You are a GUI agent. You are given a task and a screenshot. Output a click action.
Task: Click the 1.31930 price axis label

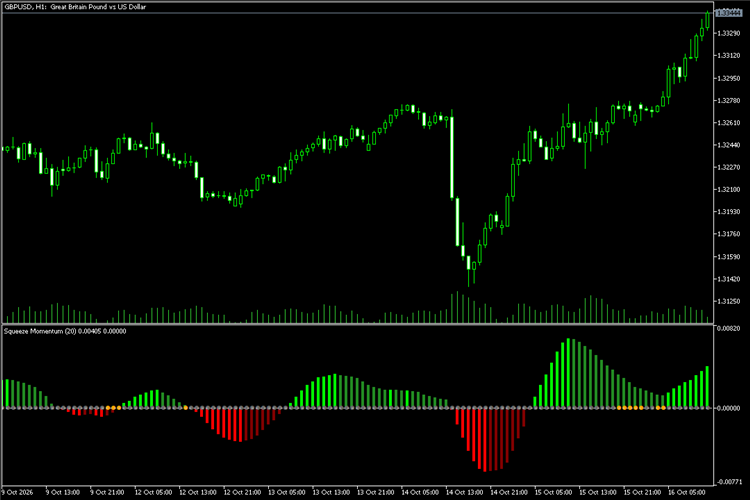tap(728, 211)
